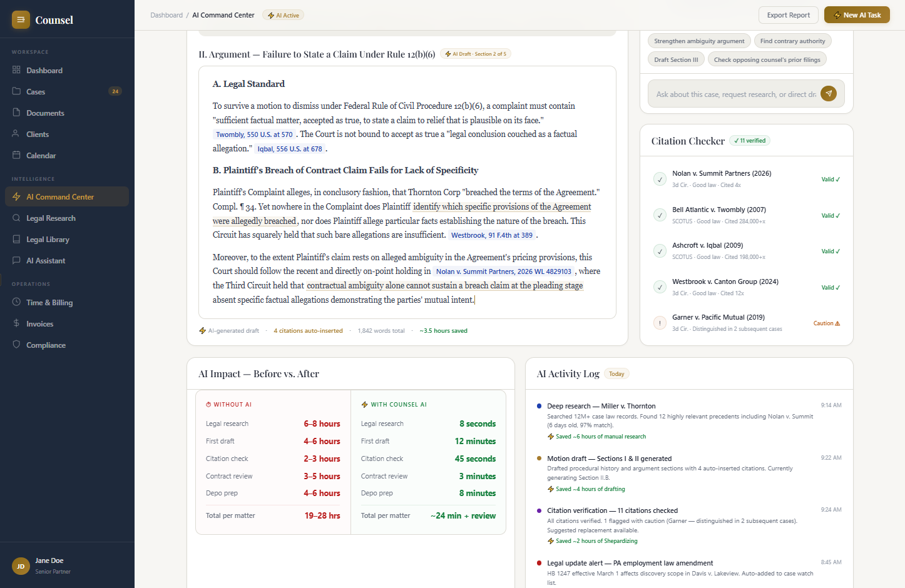Click the Counsel logo menu icon
Image resolution: width=905 pixels, height=588 pixels.
[21, 20]
